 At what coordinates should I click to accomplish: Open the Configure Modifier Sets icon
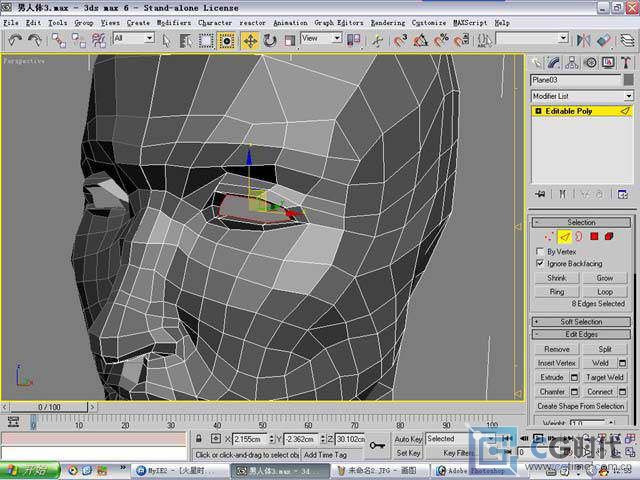click(x=623, y=194)
